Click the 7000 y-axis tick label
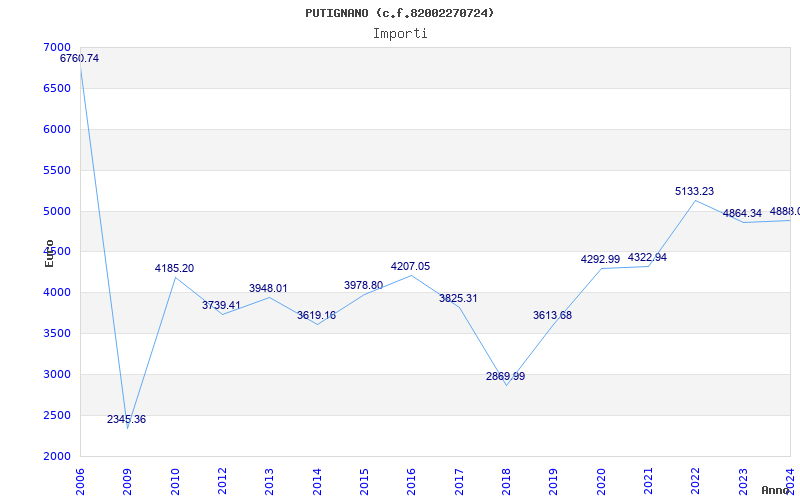 pyautogui.click(x=58, y=48)
